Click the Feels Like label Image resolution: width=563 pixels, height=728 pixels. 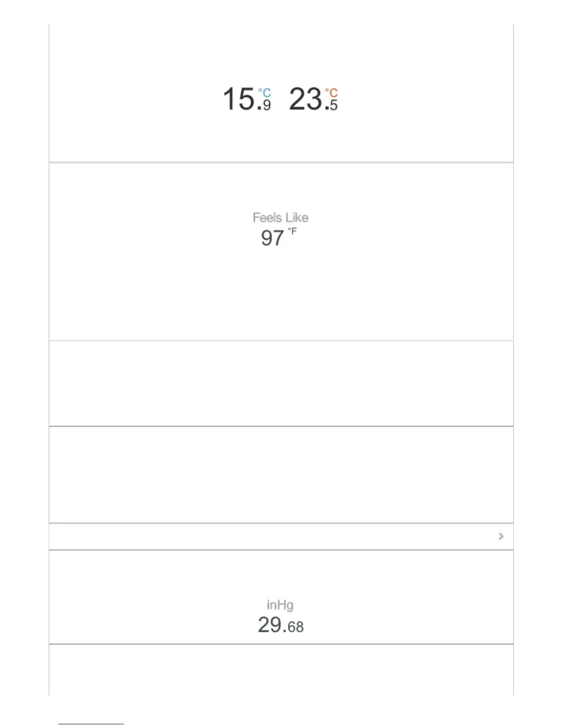click(x=281, y=217)
